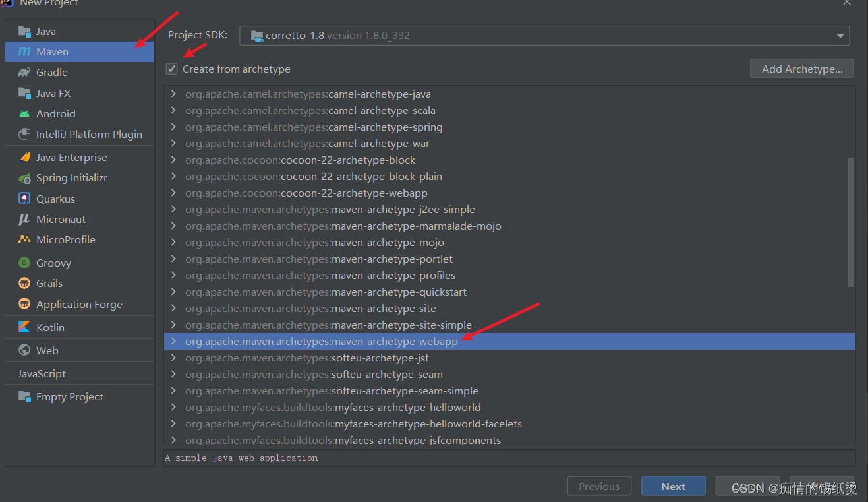Click the Web globe icon
The image size is (868, 502).
click(24, 350)
